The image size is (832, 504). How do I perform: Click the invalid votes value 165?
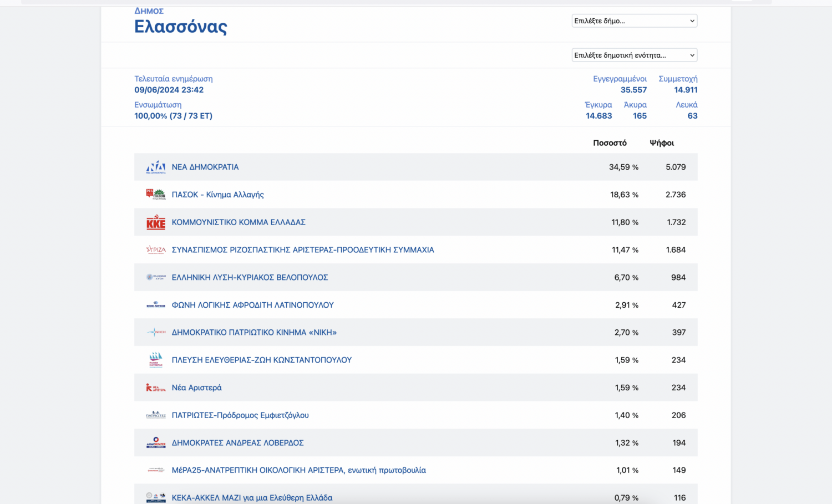point(640,116)
